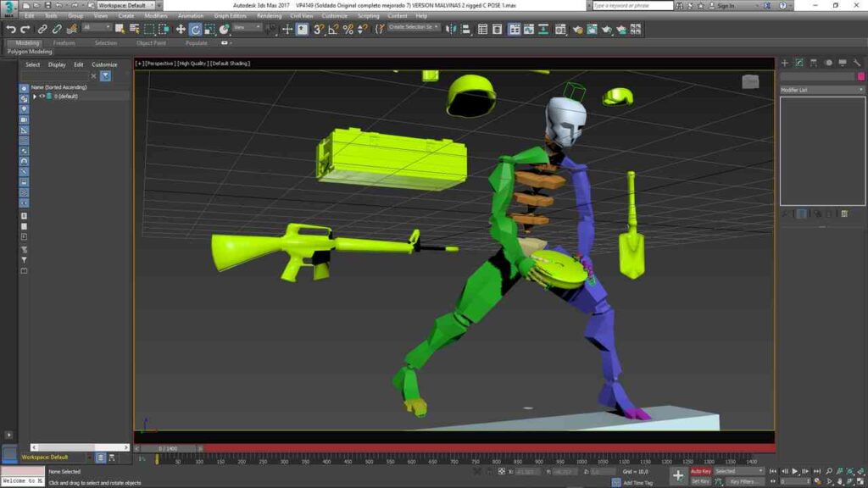Click the Set Key button

point(701,481)
